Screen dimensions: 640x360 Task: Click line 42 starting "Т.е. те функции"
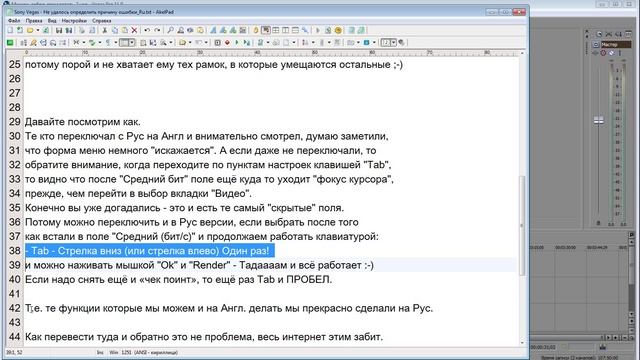(229, 308)
